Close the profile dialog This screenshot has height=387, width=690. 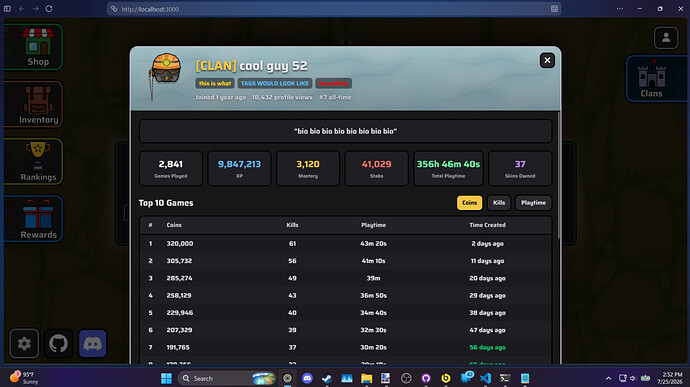coord(547,60)
